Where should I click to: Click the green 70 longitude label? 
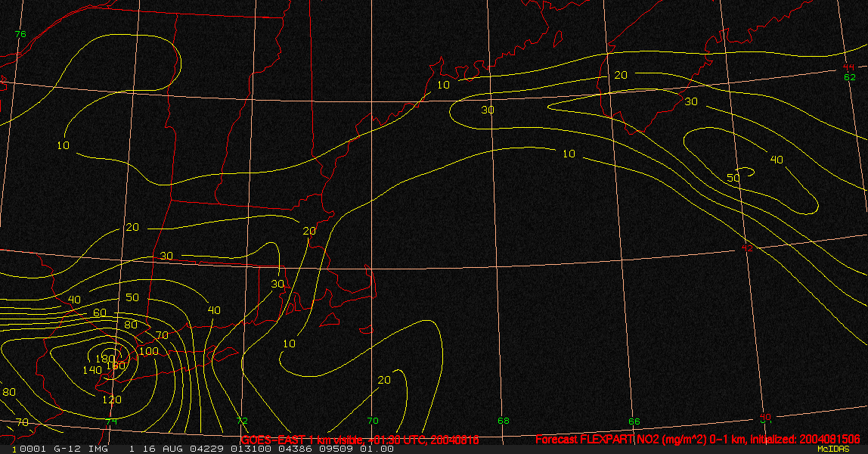coord(373,421)
